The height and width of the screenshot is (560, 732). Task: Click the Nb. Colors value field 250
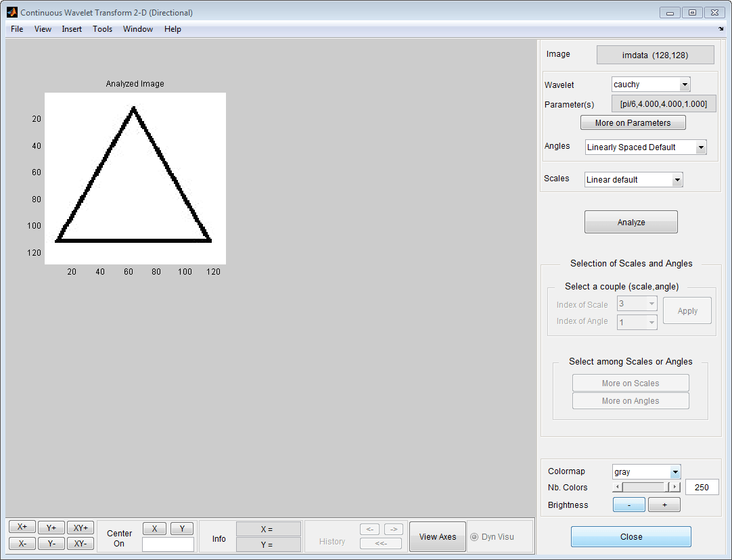[702, 487]
